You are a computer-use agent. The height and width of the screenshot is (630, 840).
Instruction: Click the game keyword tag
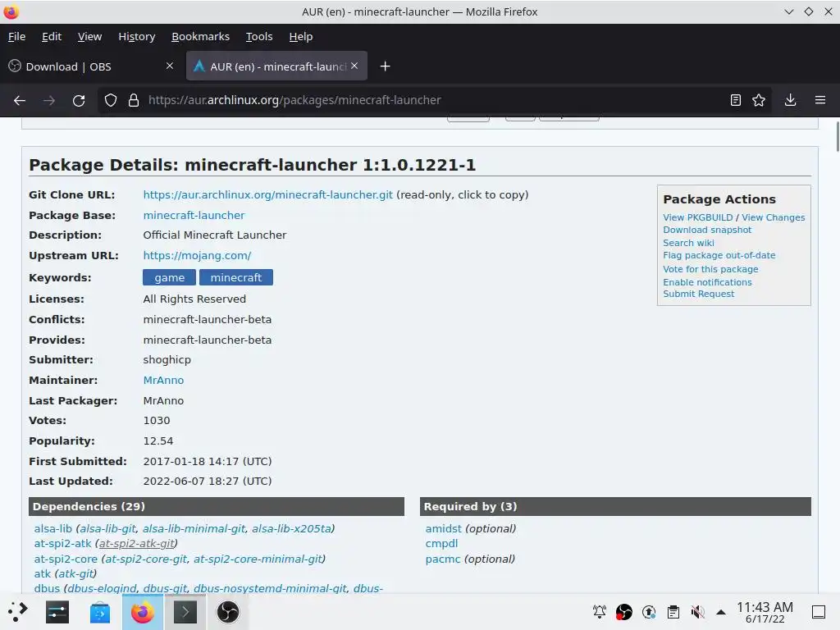pyautogui.click(x=169, y=277)
